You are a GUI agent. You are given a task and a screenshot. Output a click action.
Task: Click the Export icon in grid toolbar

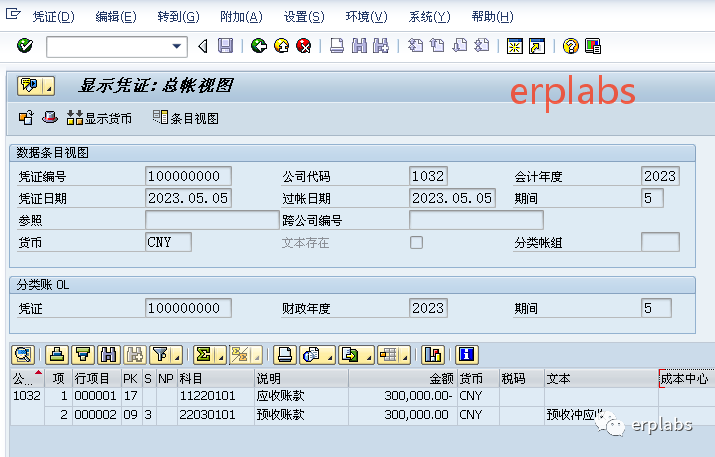pos(350,355)
